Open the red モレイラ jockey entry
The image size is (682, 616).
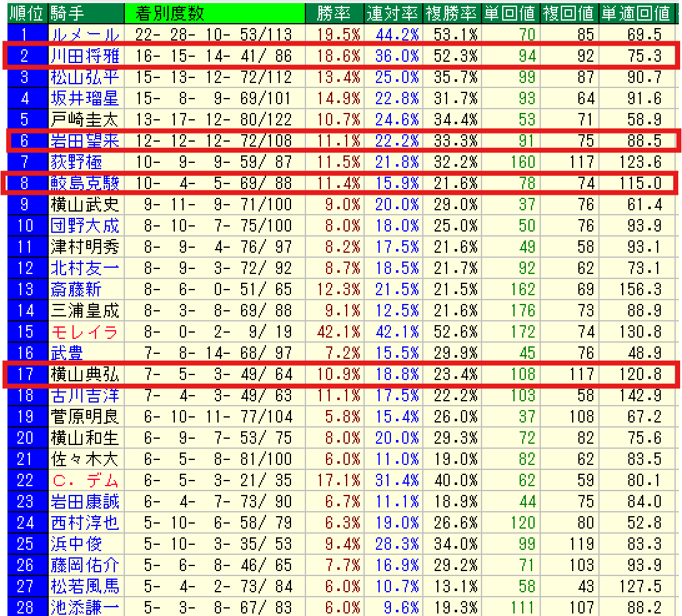pos(84,332)
